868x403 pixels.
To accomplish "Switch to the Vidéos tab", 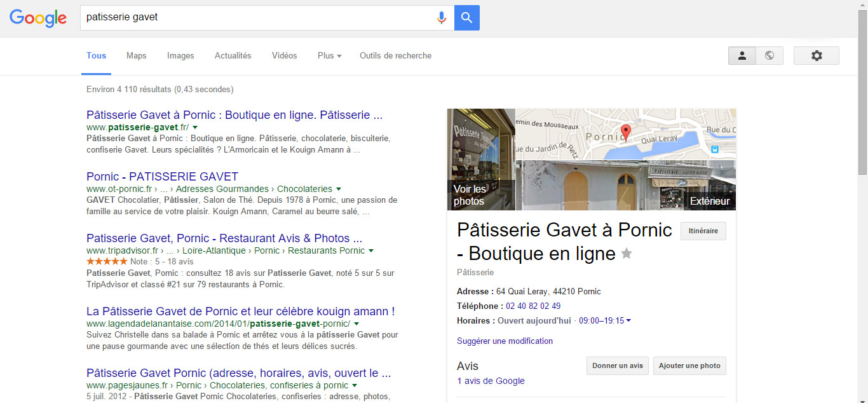I will coord(285,55).
